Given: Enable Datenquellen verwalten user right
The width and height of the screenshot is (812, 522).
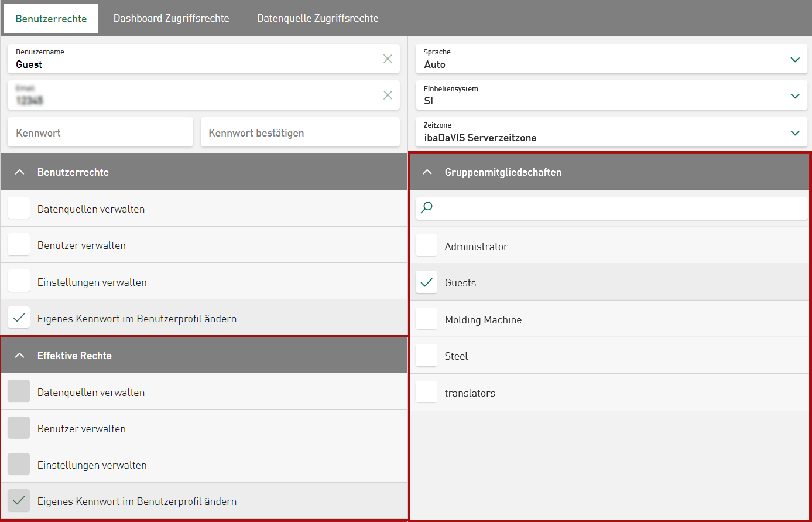Looking at the screenshot, I should click(x=19, y=209).
